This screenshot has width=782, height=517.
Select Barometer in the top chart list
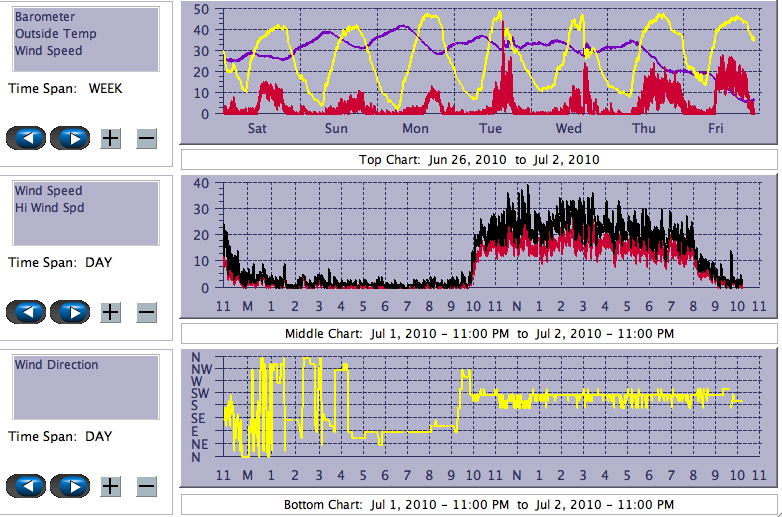pos(45,17)
